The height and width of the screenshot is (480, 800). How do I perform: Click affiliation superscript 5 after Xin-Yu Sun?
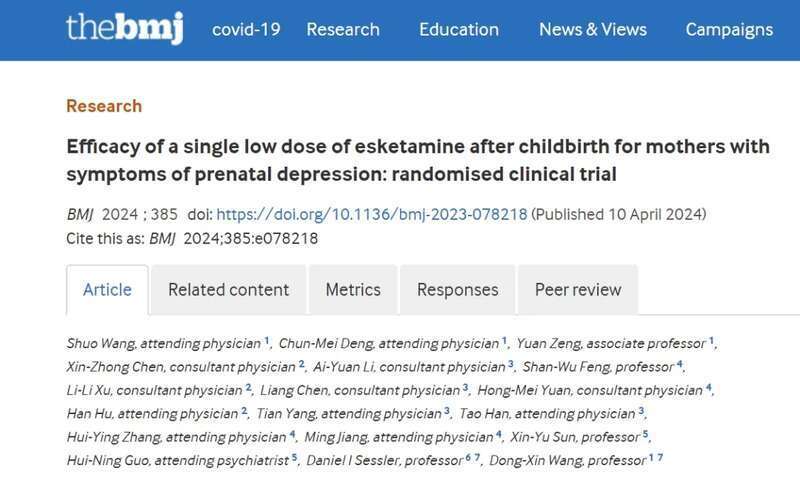645,435
